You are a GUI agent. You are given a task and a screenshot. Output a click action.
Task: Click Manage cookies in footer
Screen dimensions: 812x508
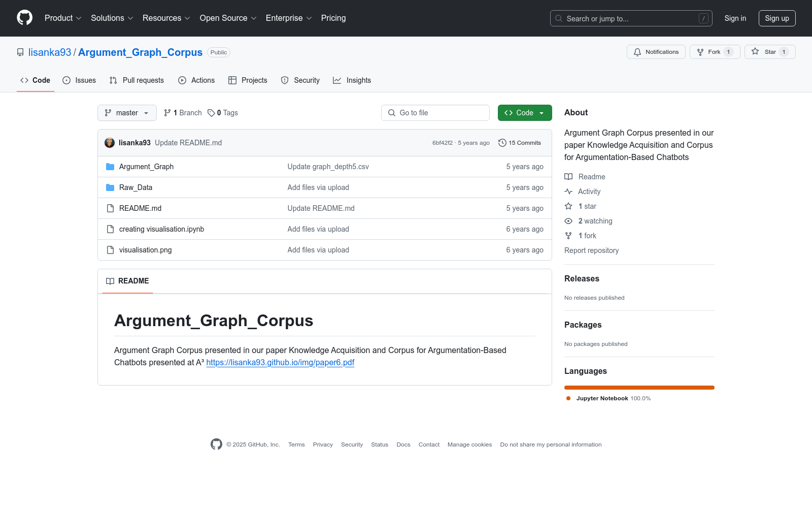(470, 444)
